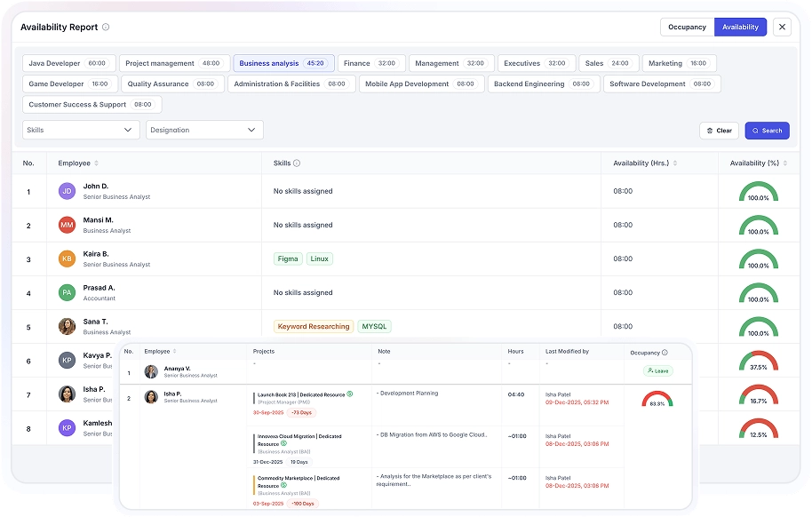The height and width of the screenshot is (517, 812).
Task: Click John D.'s JD avatar
Action: pos(67,191)
